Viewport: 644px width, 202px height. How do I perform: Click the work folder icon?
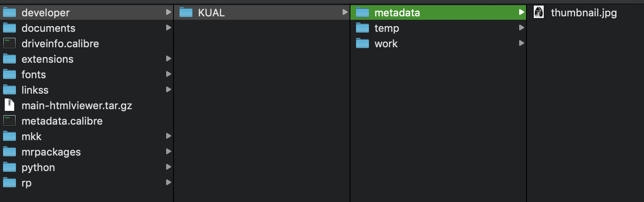(362, 44)
